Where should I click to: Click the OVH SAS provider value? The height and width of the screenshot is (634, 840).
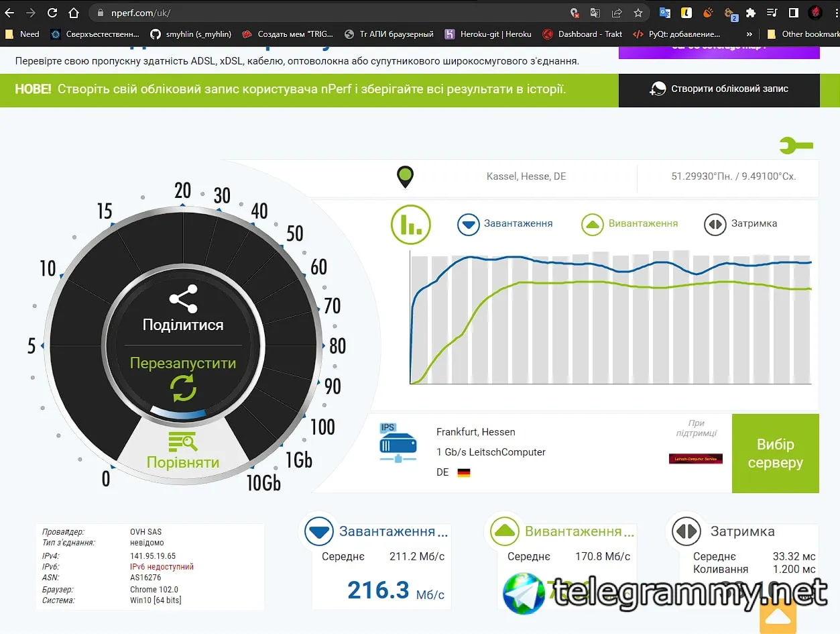[x=146, y=532]
